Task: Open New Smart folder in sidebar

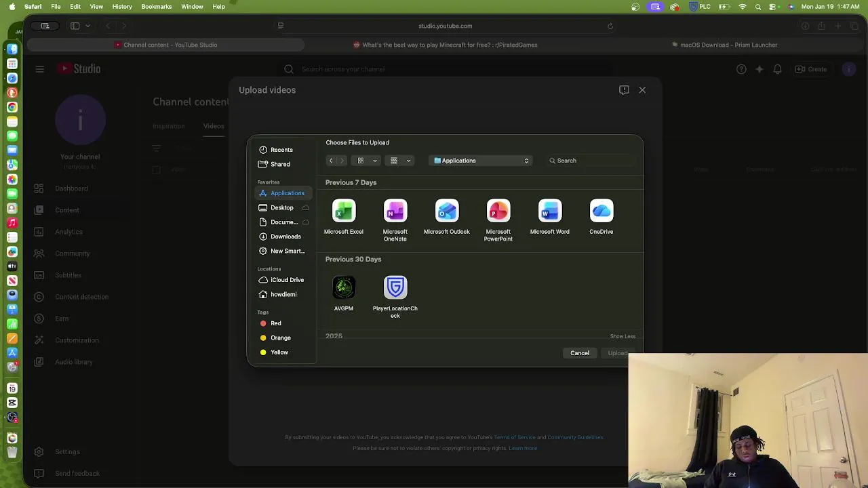Action: click(x=282, y=251)
